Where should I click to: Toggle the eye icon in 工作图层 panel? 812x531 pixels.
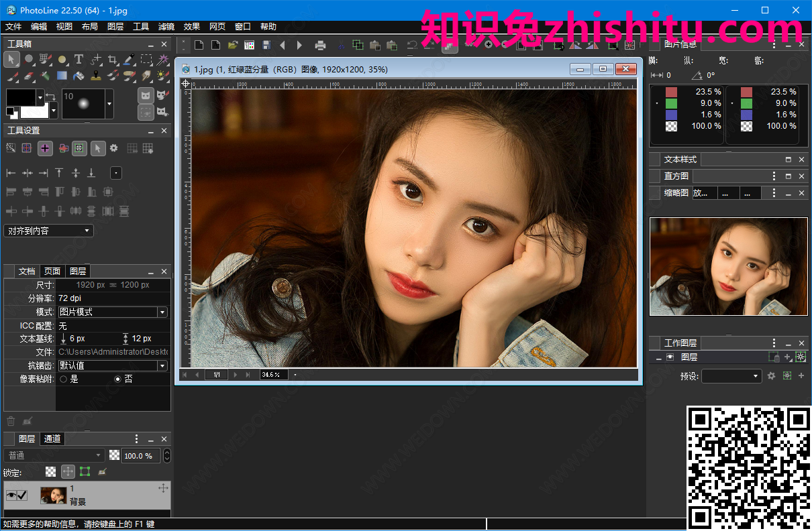[670, 357]
